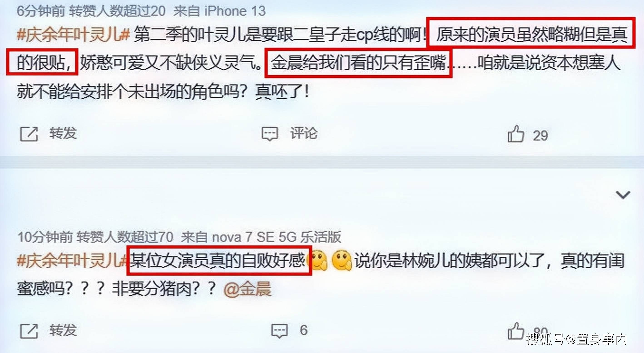Tap the comment bubble icon on the first post
Screen dimensions: 644x353
pos(270,134)
